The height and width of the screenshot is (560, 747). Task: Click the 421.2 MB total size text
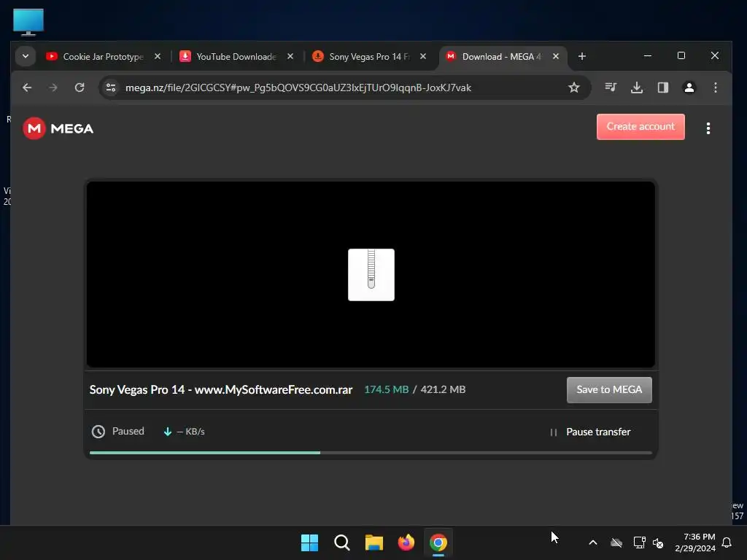pos(443,389)
